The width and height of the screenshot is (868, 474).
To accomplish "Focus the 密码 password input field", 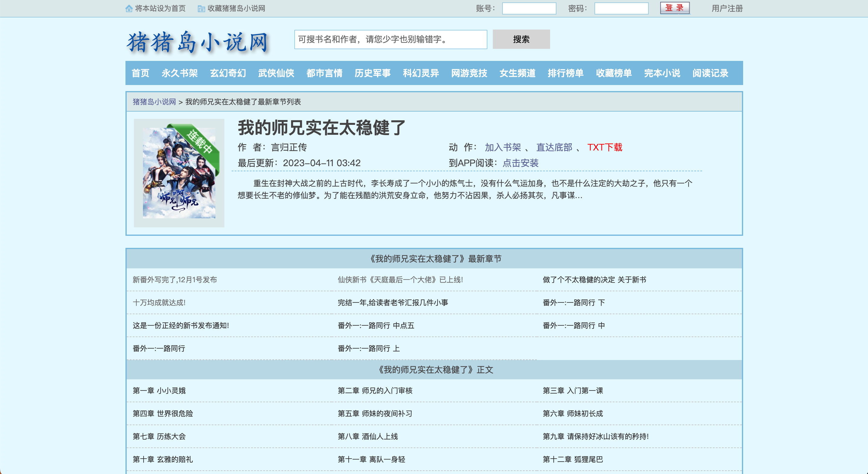I will (x=621, y=8).
